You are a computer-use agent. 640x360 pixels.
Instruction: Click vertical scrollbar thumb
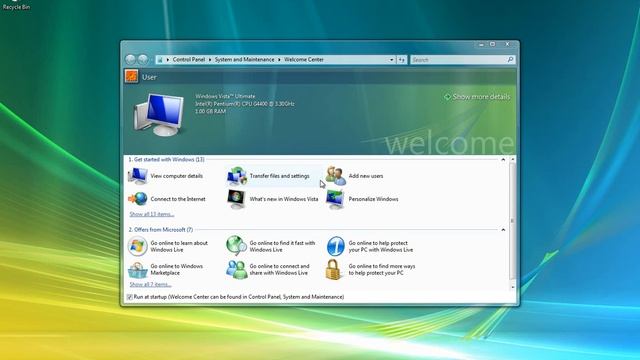coord(513,220)
